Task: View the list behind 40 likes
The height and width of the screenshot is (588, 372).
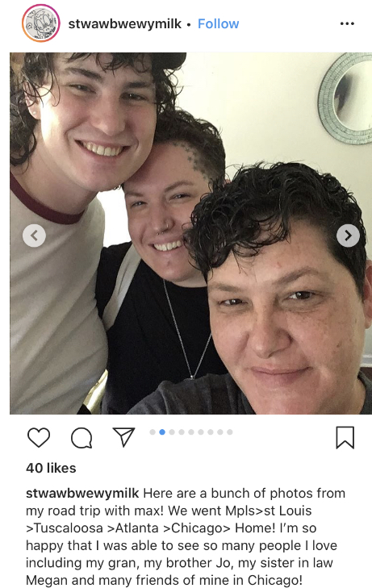Action: click(x=51, y=468)
